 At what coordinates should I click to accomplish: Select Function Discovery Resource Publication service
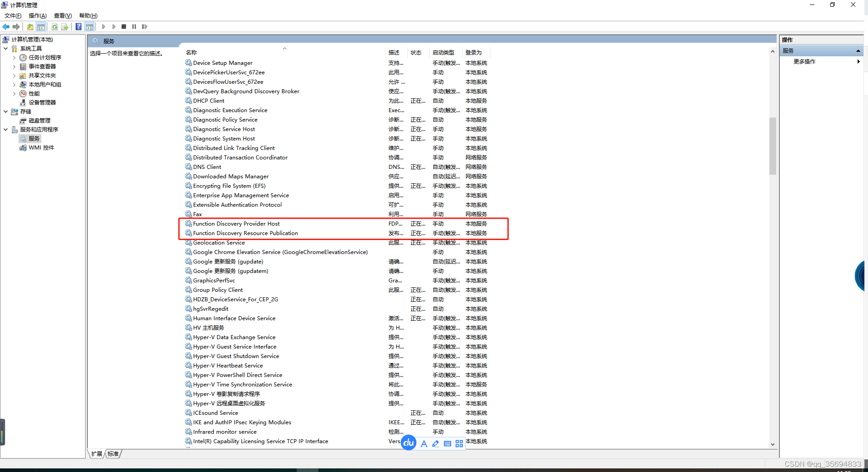click(336, 233)
